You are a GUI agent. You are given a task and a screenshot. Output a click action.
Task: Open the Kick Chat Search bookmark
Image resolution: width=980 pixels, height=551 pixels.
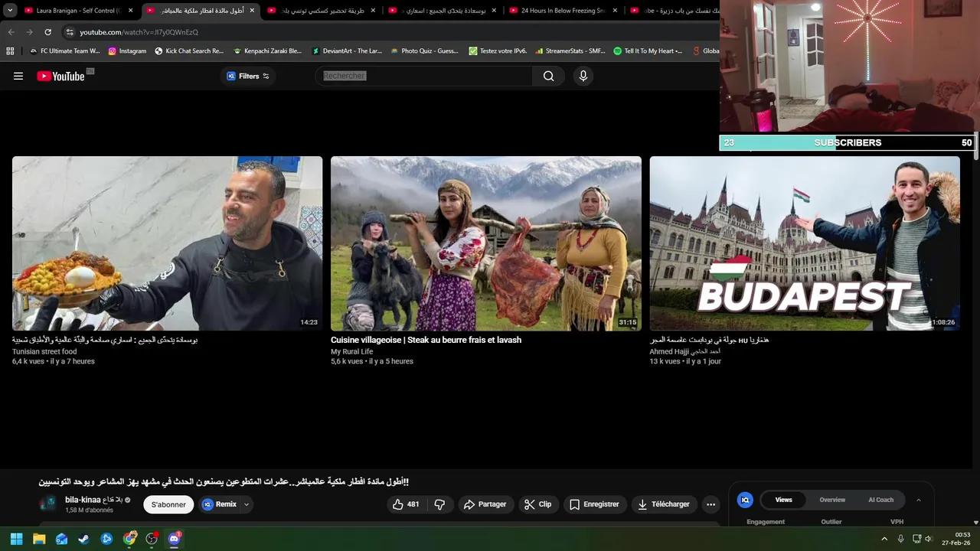[x=188, y=51]
